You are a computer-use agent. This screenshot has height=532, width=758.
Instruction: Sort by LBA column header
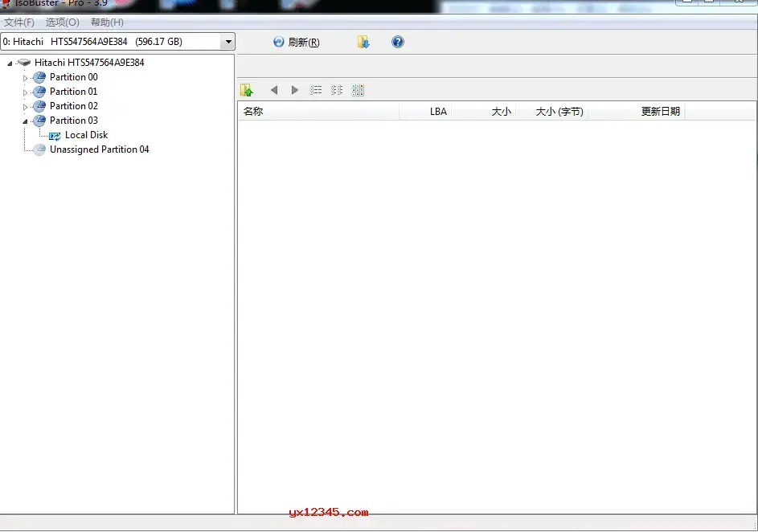coord(425,112)
